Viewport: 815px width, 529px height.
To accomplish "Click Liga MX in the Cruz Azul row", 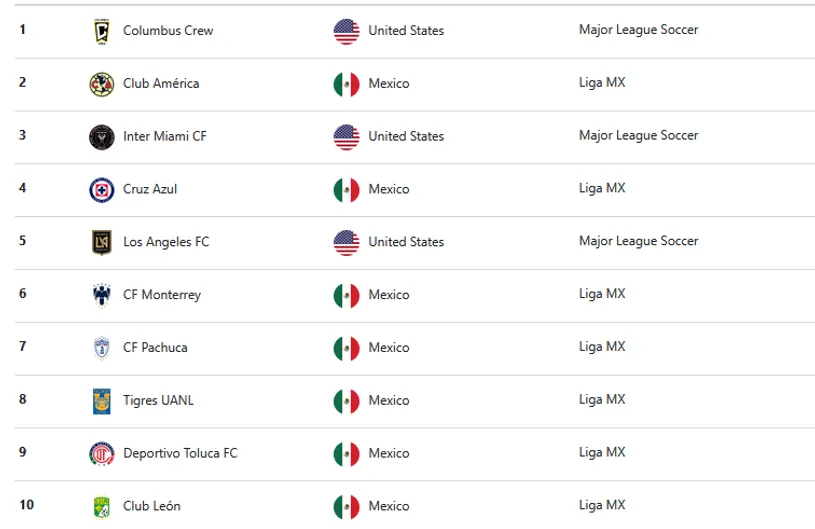I will [602, 188].
